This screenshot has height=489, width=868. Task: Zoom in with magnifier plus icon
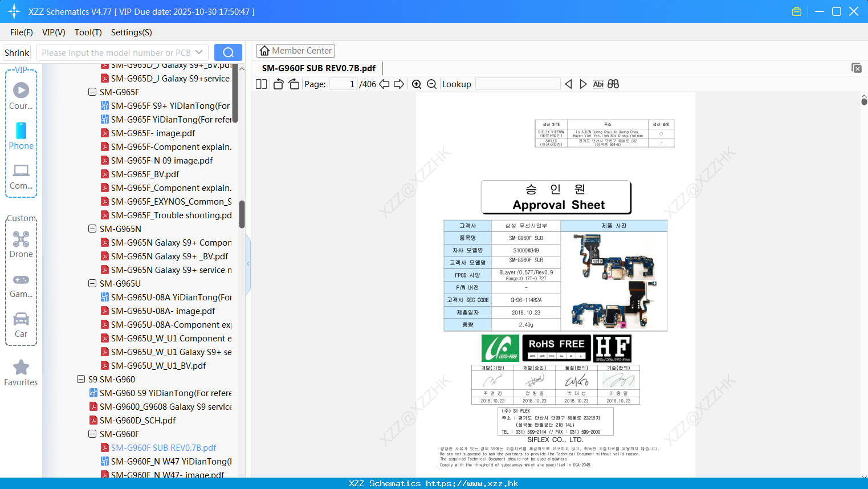417,84
